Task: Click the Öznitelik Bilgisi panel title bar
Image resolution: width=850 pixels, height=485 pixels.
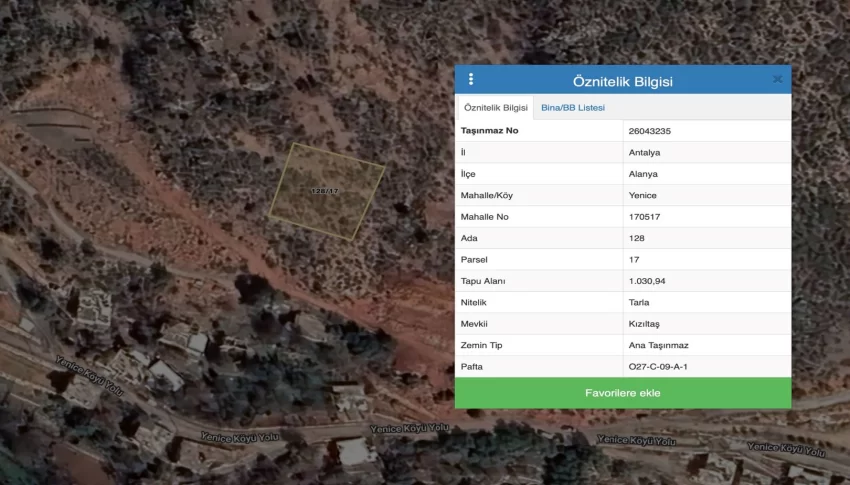Action: tap(622, 80)
